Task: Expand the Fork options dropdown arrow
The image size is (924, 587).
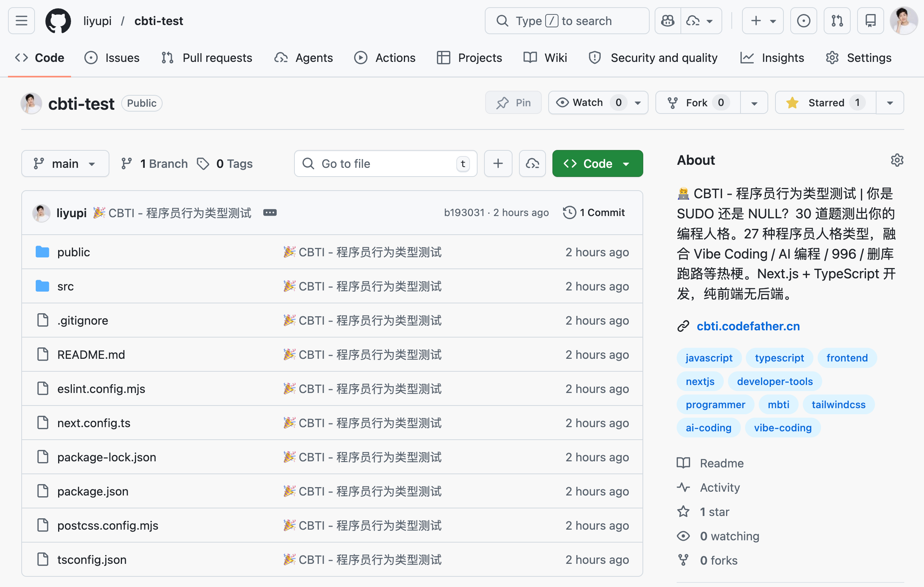Action: coord(754,103)
